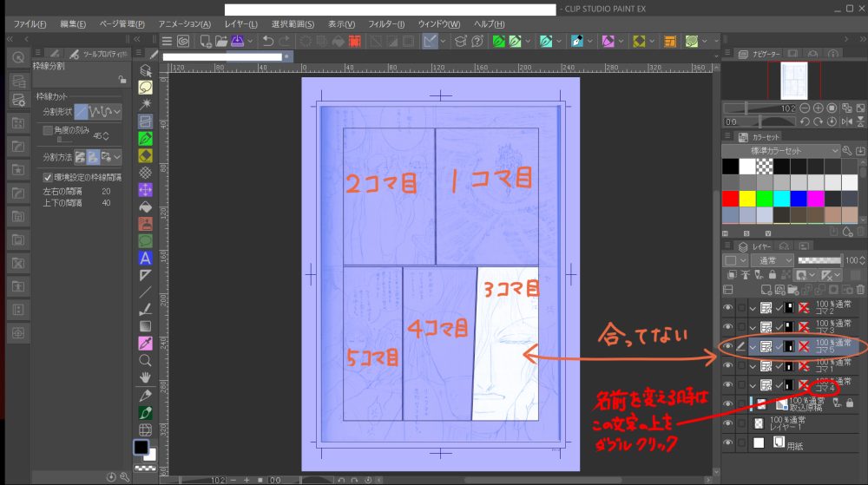Click the Lock layer padlock icon

pyautogui.click(x=773, y=275)
